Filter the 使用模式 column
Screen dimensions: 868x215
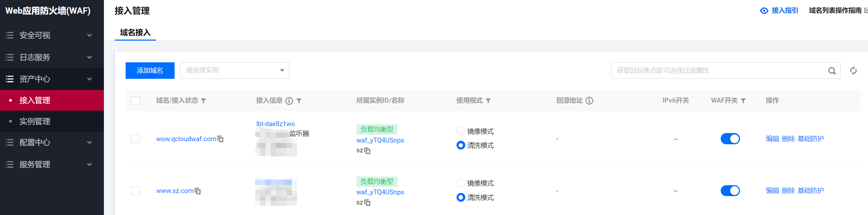pos(488,101)
